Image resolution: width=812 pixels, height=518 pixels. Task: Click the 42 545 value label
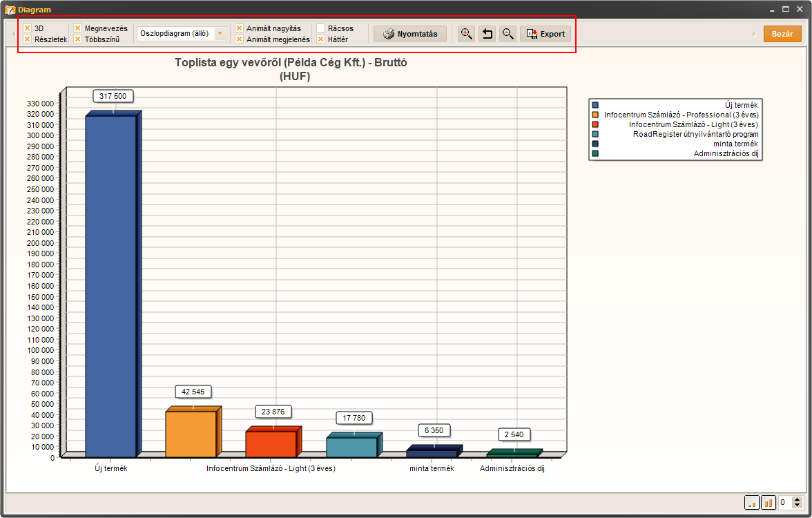pyautogui.click(x=193, y=392)
